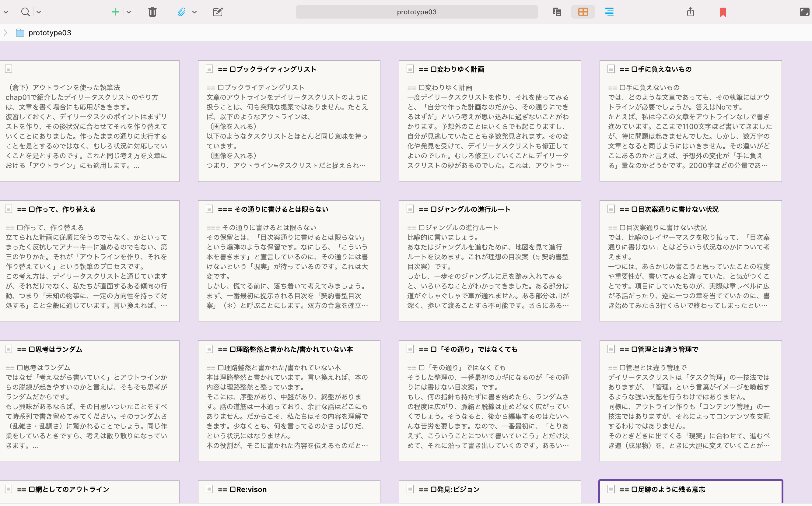Screen dimensions: 812x506
Task: Open the quick export compose icon
Action: 218,12
